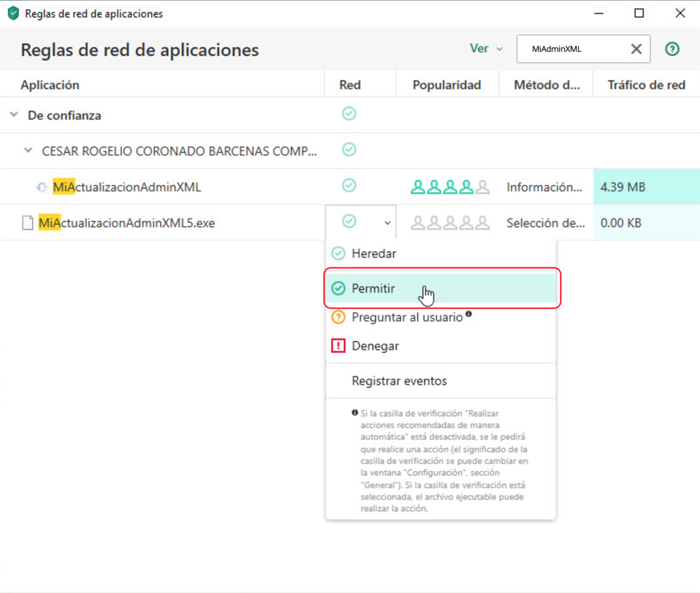Click the file icon beside MiActualizacionAdminXML5.exe
700x593 pixels.
click(27, 222)
